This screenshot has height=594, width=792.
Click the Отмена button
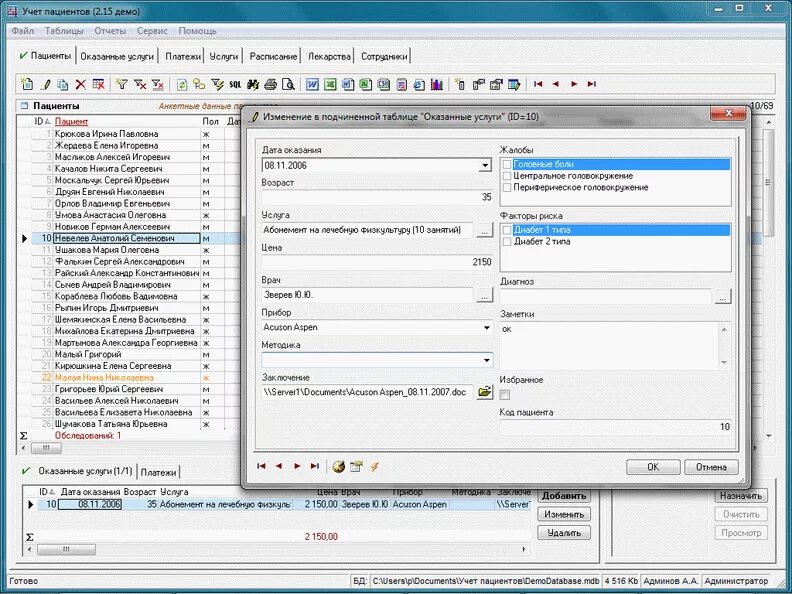pyautogui.click(x=711, y=467)
